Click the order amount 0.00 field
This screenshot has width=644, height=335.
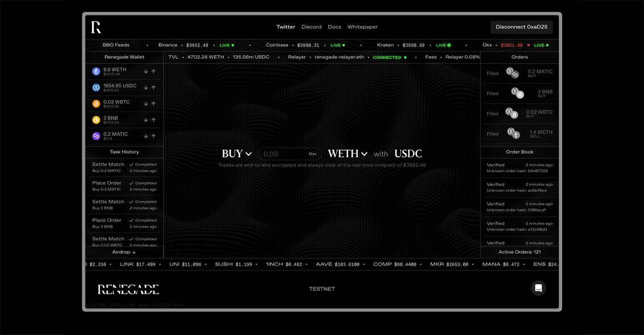[290, 154]
